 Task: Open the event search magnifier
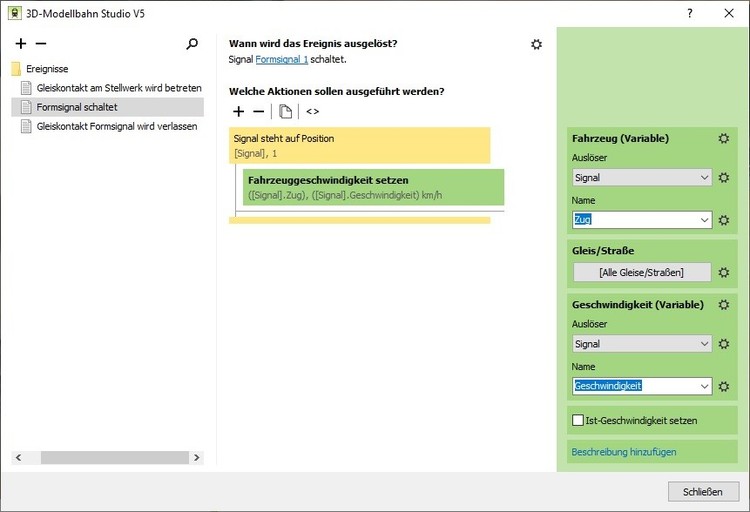[x=192, y=44]
